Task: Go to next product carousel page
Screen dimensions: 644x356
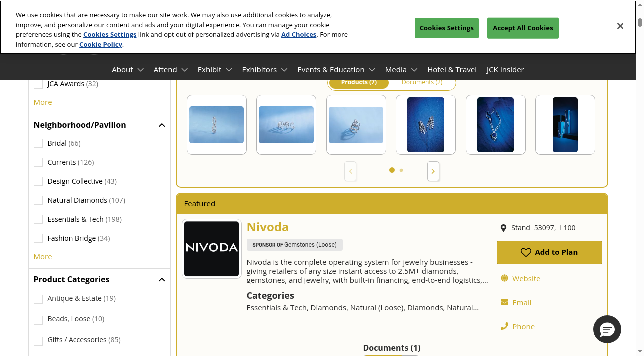Action: 433,171
